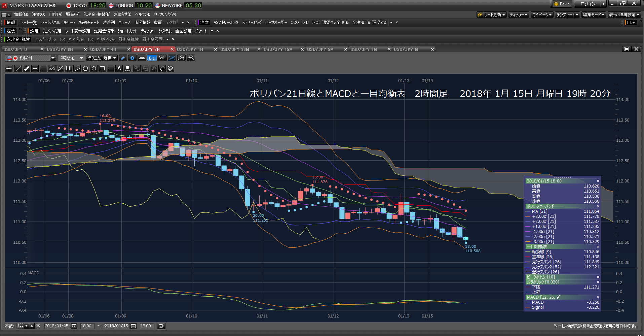
Task: Click the レート一覧 toolbar item
Action: [x=29, y=23]
